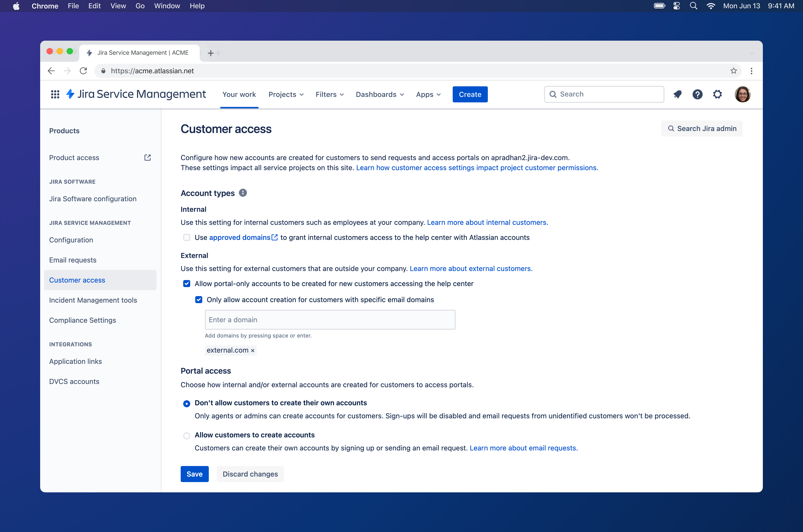Image resolution: width=803 pixels, height=532 pixels.
Task: Click Discard changes
Action: (x=250, y=474)
